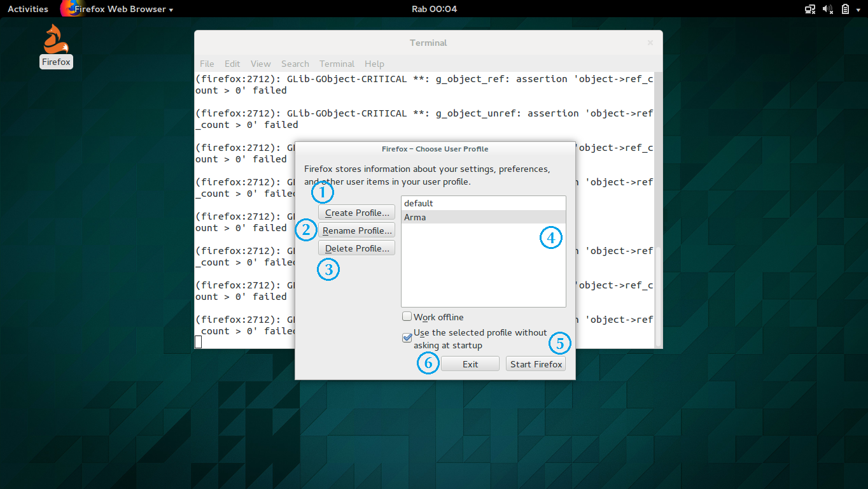Open the Terminal menu in Terminal menubar

click(x=337, y=64)
